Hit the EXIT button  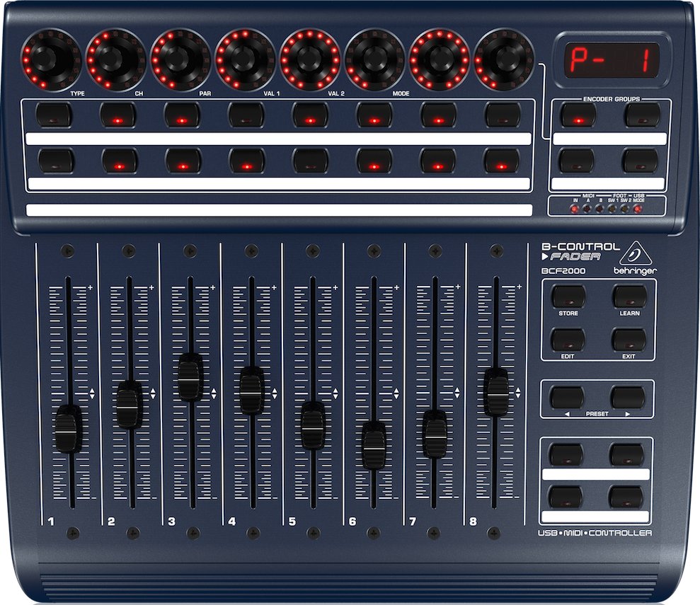click(x=629, y=340)
